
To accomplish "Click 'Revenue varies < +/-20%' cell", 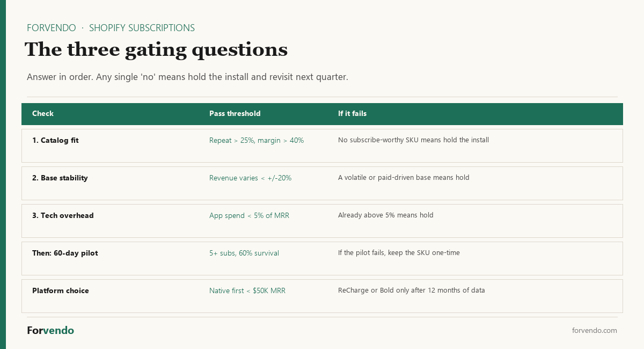I will point(250,178).
